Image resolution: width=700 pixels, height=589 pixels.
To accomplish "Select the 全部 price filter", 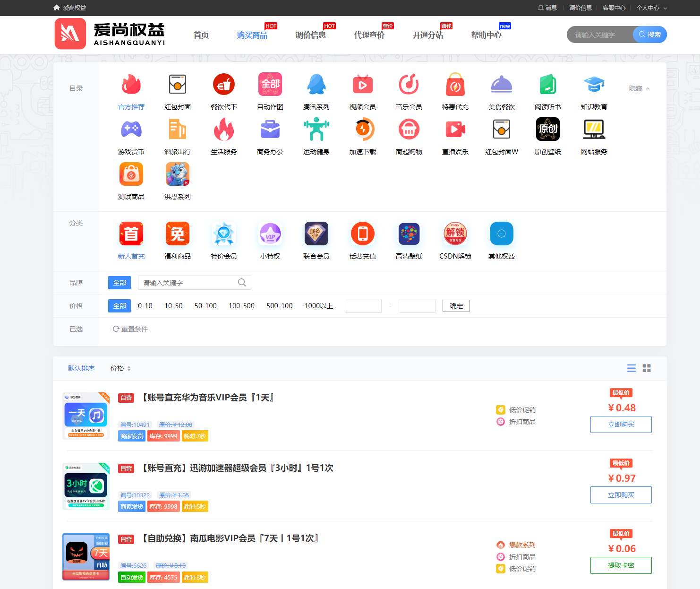I will 119,306.
